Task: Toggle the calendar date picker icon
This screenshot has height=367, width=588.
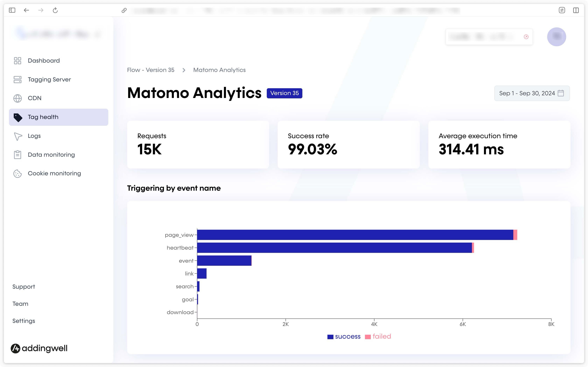Action: [x=561, y=93]
